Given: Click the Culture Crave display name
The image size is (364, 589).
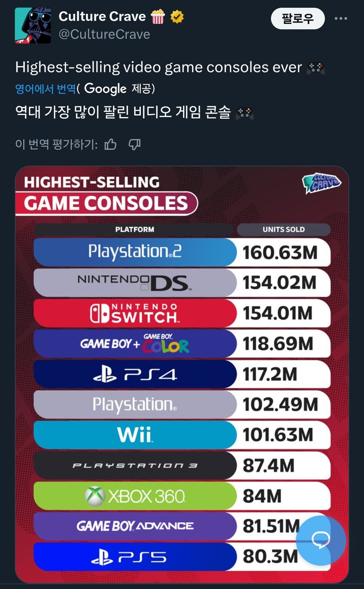Looking at the screenshot, I should coord(102,17).
